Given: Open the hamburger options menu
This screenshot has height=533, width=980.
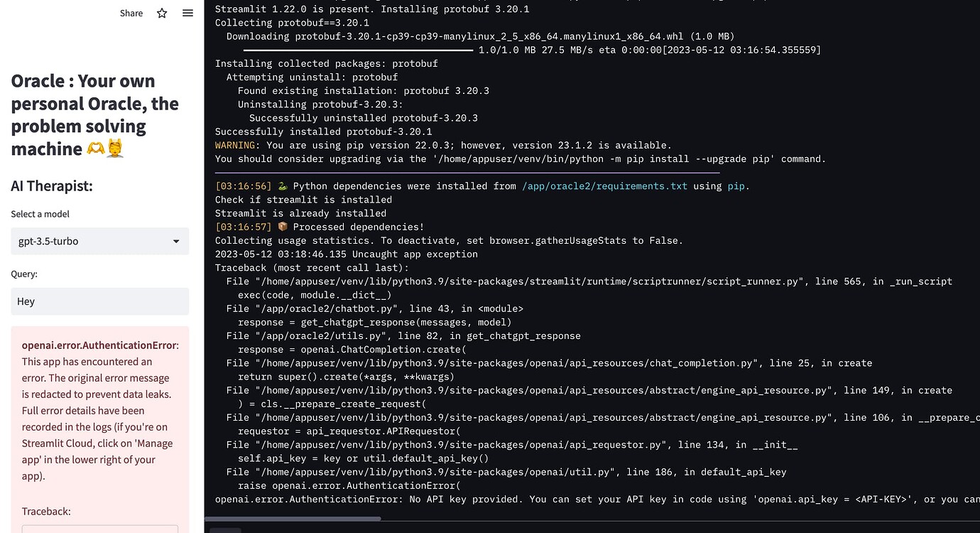Looking at the screenshot, I should coord(187,13).
